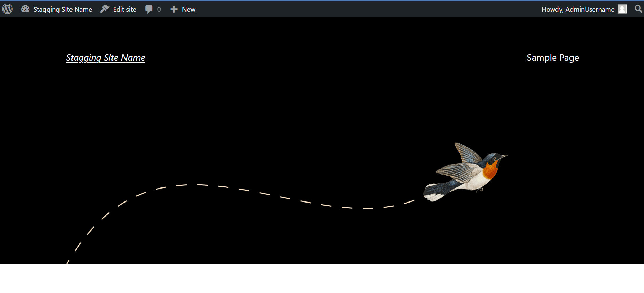
Task: Click the dashboard gauge icon
Action: coord(25,9)
